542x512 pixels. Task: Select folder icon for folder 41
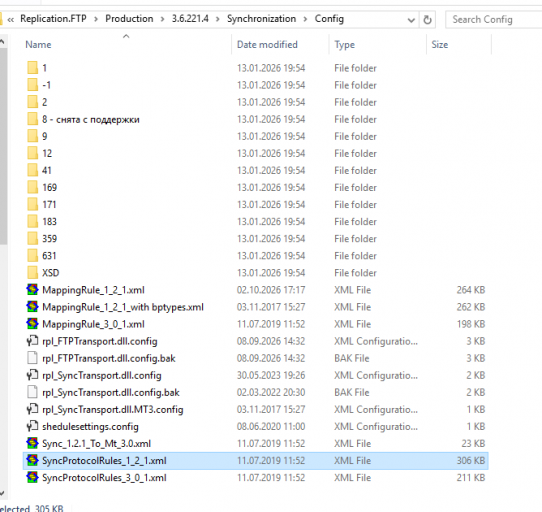[x=32, y=170]
